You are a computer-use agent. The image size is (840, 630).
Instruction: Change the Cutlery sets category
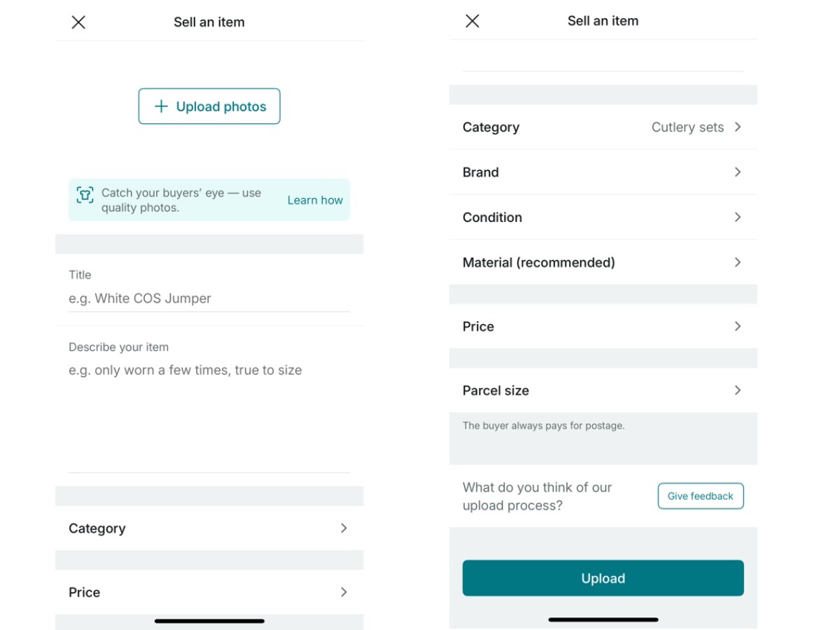click(x=687, y=127)
